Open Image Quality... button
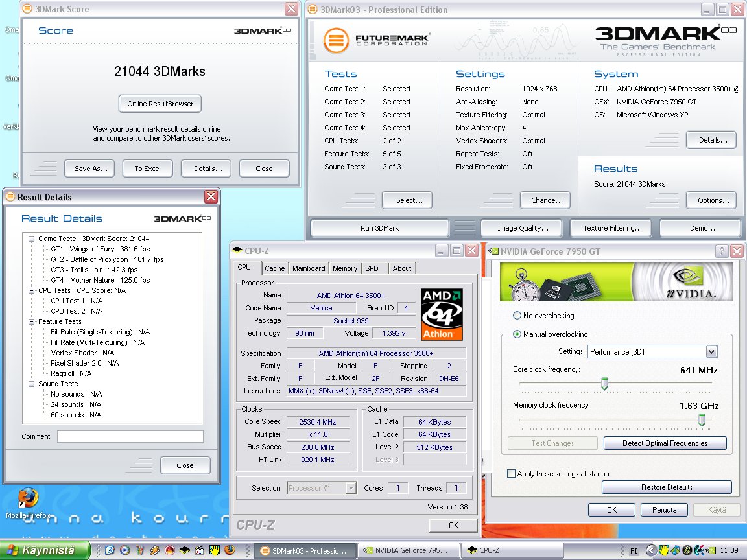Screen dimensions: 747x560 click(x=521, y=228)
